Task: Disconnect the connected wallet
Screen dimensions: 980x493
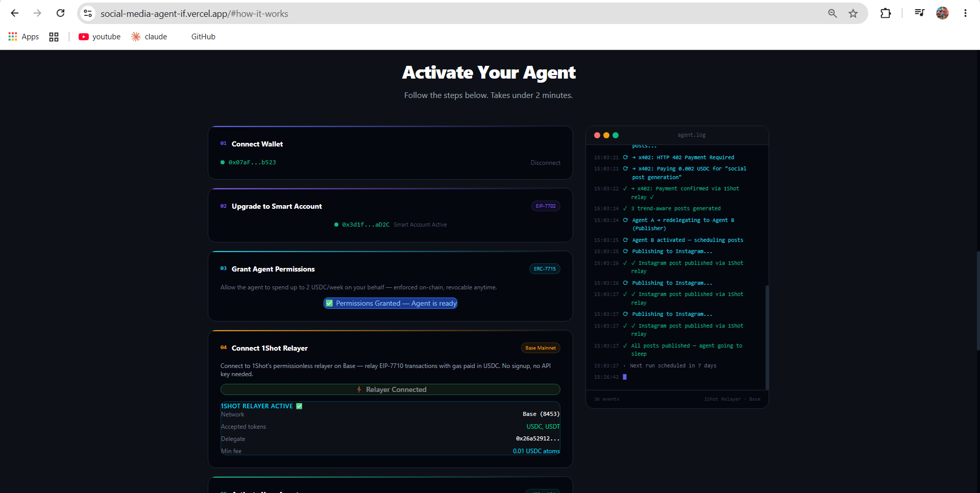Action: pos(545,163)
